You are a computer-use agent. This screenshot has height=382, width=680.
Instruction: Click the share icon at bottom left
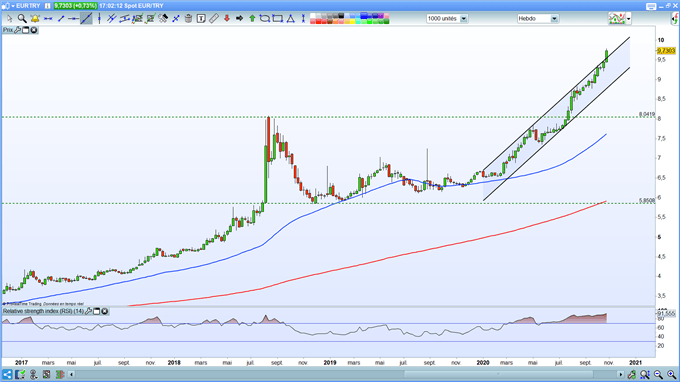coord(7,374)
